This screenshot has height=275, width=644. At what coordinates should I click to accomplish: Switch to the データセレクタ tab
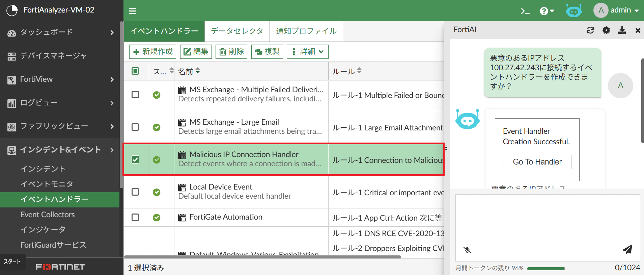click(x=237, y=31)
